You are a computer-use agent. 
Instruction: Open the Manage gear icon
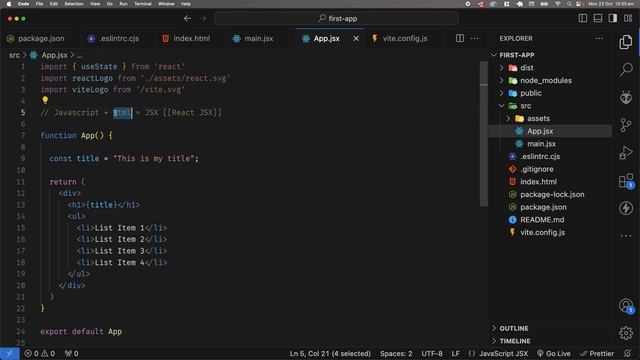(x=626, y=333)
